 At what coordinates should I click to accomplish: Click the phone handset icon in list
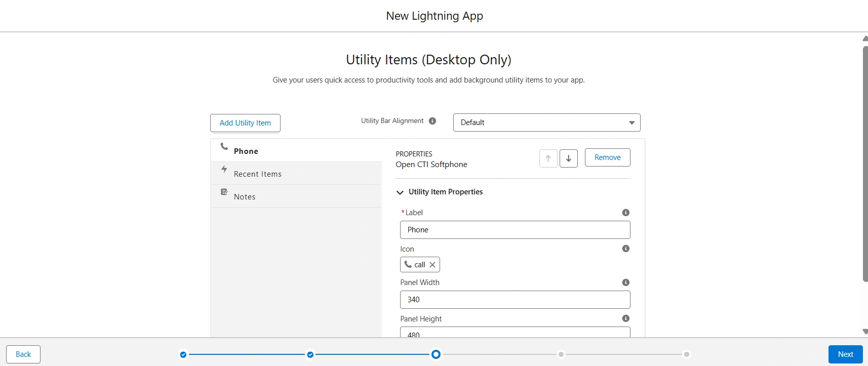click(224, 146)
